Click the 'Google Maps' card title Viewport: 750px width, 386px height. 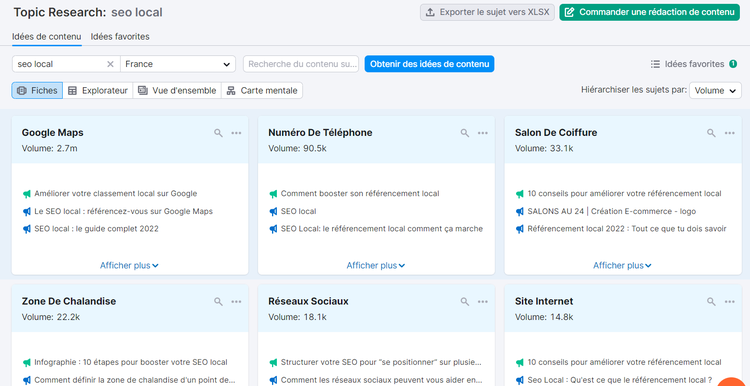pos(53,133)
